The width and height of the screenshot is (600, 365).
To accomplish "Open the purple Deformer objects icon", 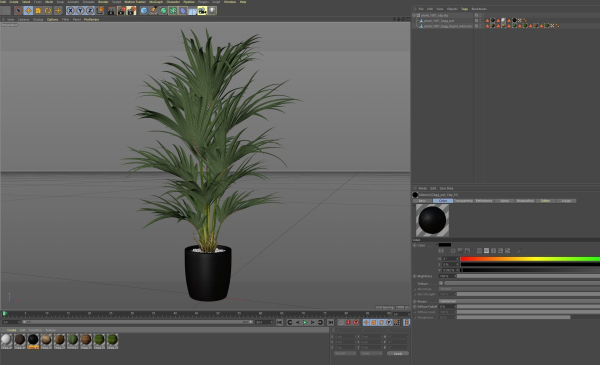I will pyautogui.click(x=183, y=11).
